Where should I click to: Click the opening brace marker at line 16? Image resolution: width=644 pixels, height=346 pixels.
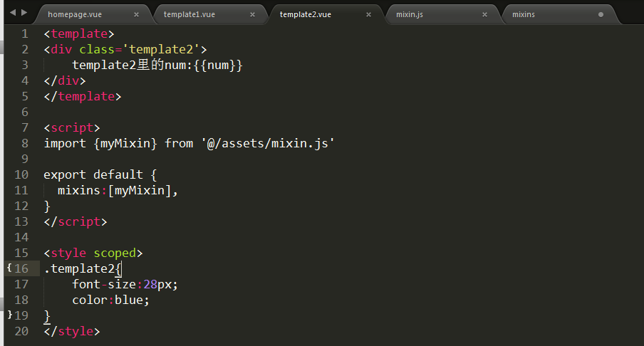coord(9,268)
